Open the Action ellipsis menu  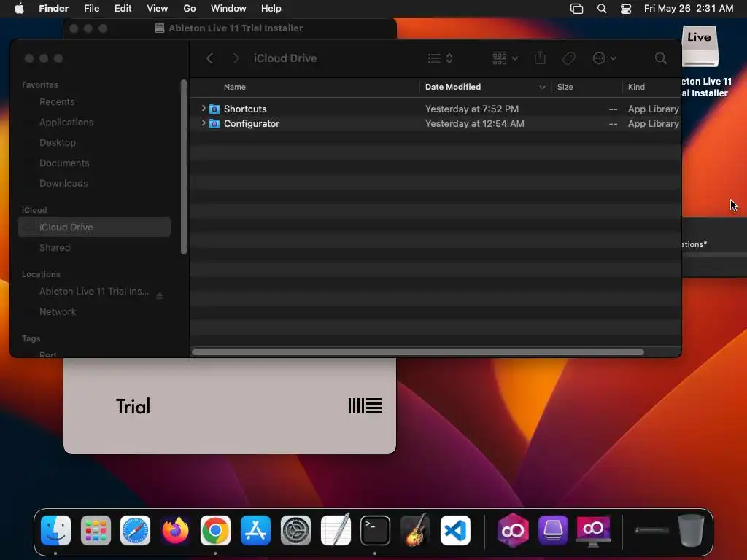604,58
